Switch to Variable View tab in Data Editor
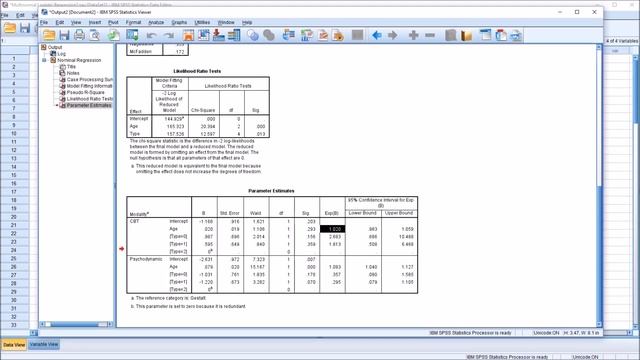 [x=44, y=344]
